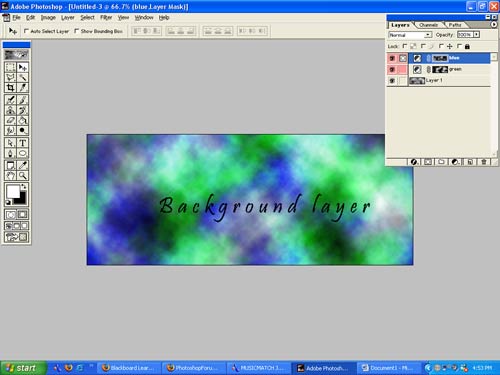This screenshot has height=375, width=500.
Task: Switch to PhotoshopForu... taskbar button
Action: tap(195, 368)
